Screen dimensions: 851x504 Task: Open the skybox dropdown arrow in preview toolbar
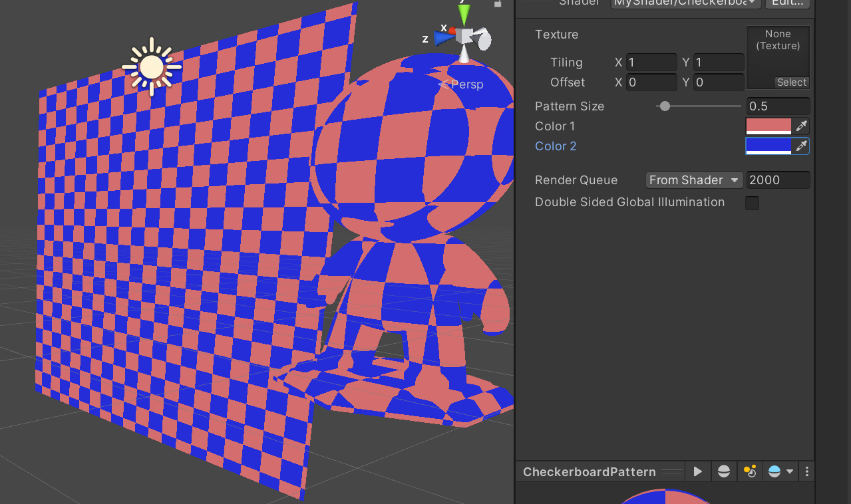tap(789, 471)
